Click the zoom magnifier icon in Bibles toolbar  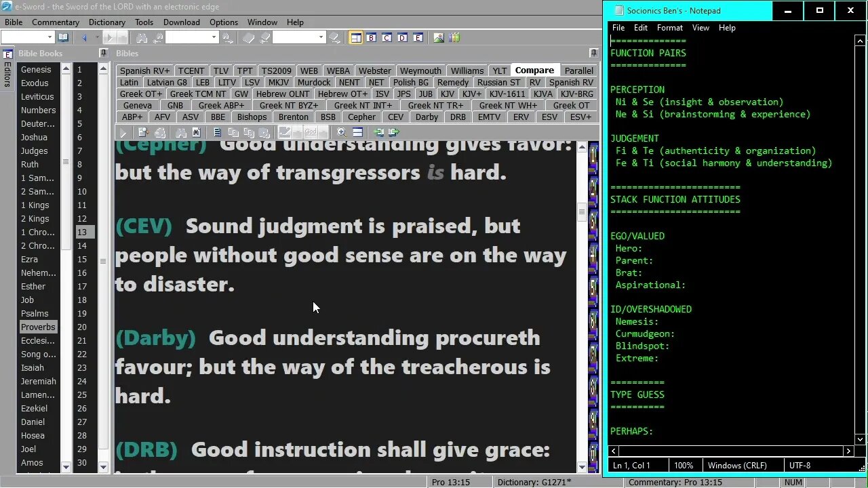342,132
